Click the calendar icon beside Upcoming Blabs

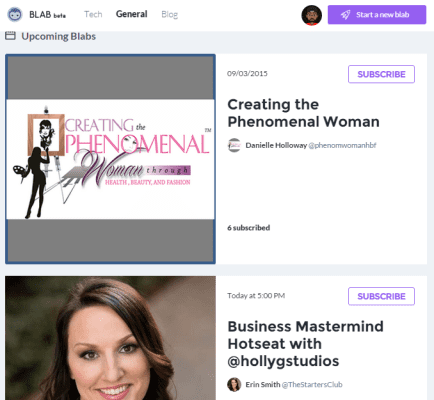pyautogui.click(x=10, y=36)
